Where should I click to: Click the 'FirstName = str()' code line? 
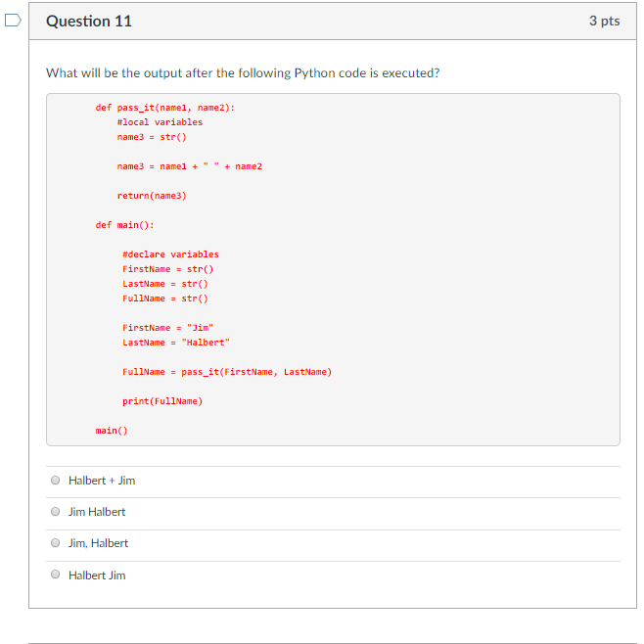(167, 269)
